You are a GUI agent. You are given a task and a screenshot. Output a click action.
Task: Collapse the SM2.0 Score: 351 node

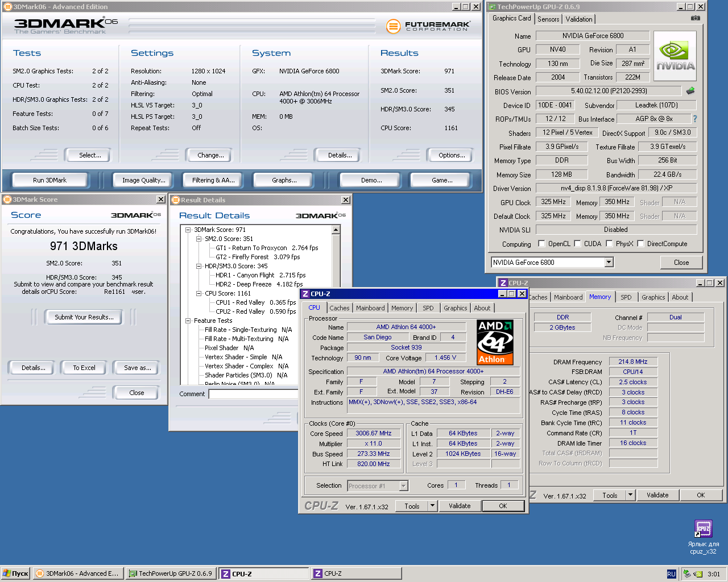coord(199,239)
